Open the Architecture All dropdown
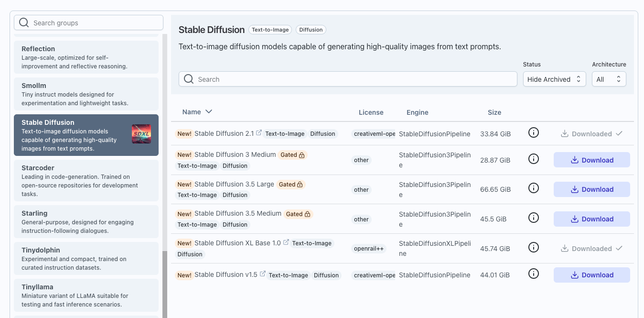Image resolution: width=644 pixels, height=318 pixels. point(609,79)
